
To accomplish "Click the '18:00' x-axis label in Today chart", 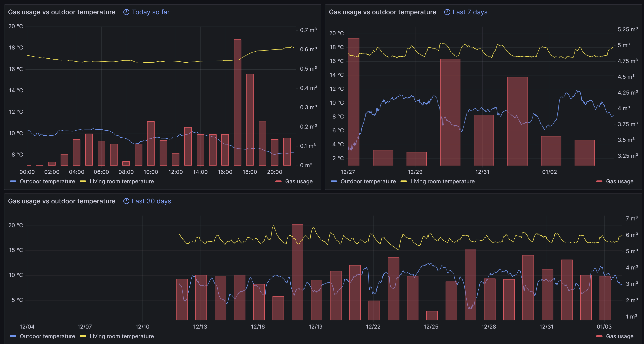I will coord(250,172).
